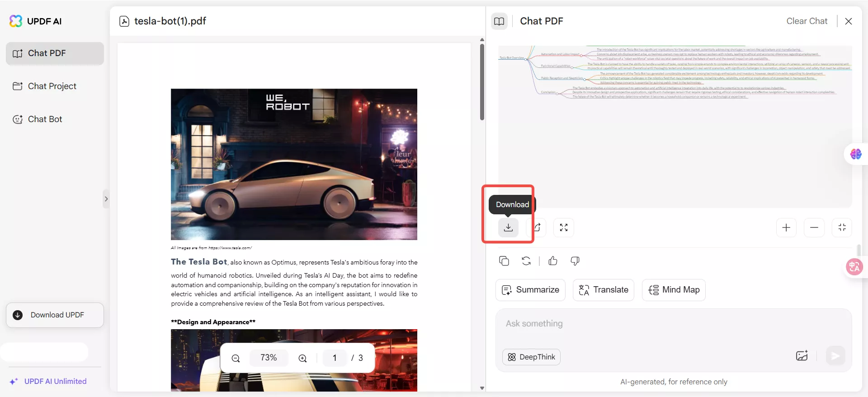Collapse the left sidebar with arrow handle
The width and height of the screenshot is (868, 397).
[106, 199]
